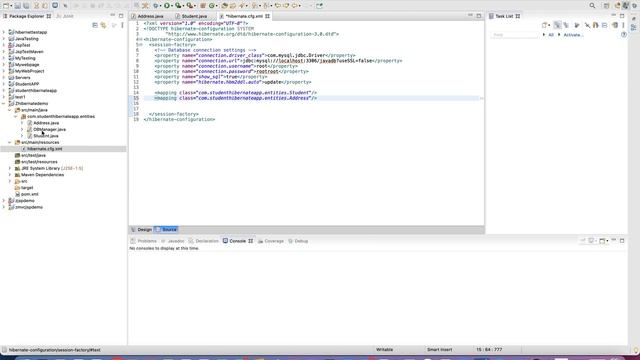Click the Task List help icon

(624, 35)
